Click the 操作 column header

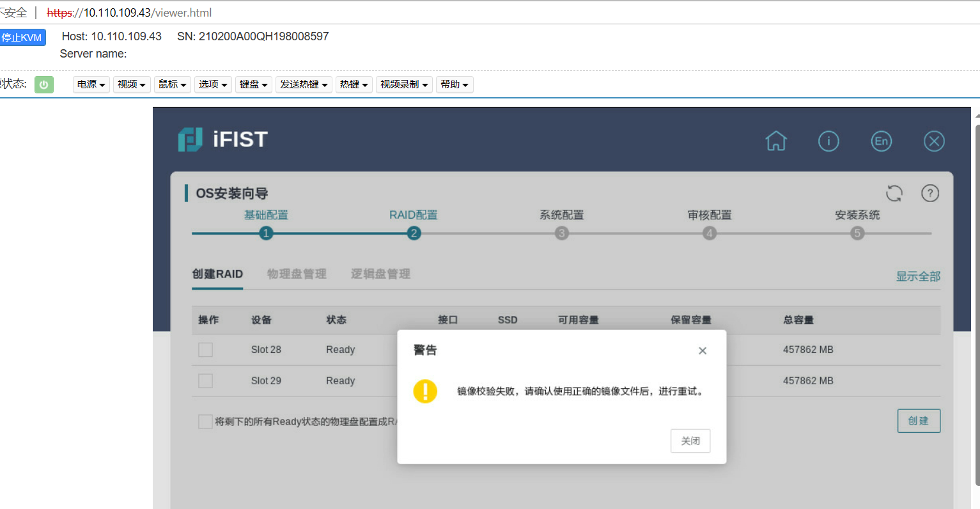(x=208, y=320)
